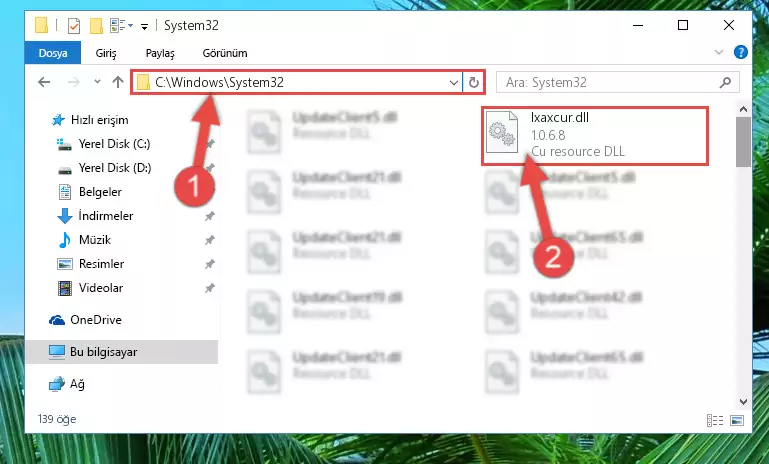Click the vertical scrollbar down arrow
This screenshot has width=769, height=464.
(x=743, y=402)
